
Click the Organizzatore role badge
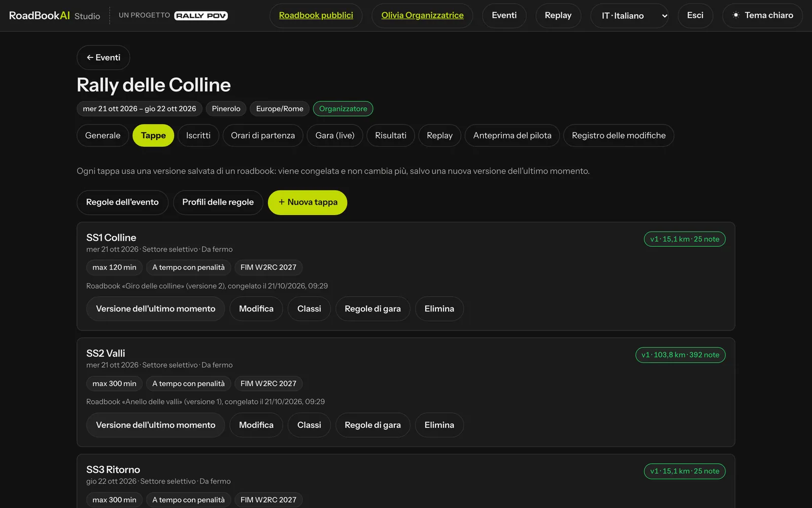[x=343, y=109]
